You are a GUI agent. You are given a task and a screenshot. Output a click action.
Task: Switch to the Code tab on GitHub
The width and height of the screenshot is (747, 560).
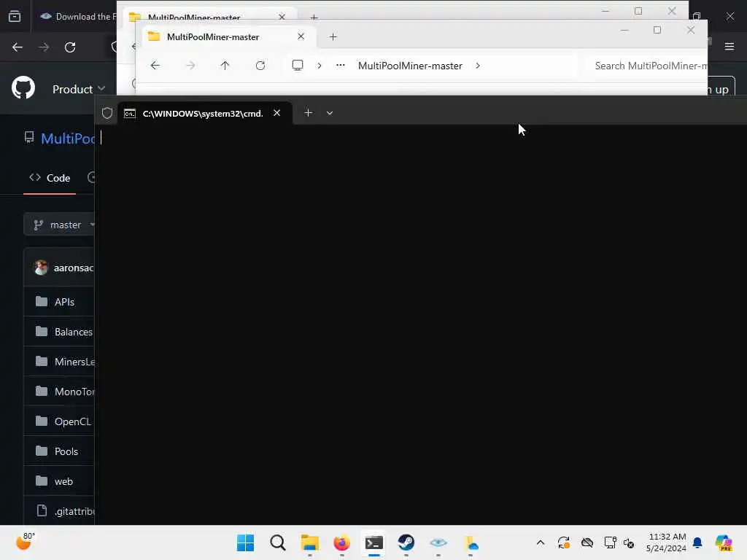point(50,178)
